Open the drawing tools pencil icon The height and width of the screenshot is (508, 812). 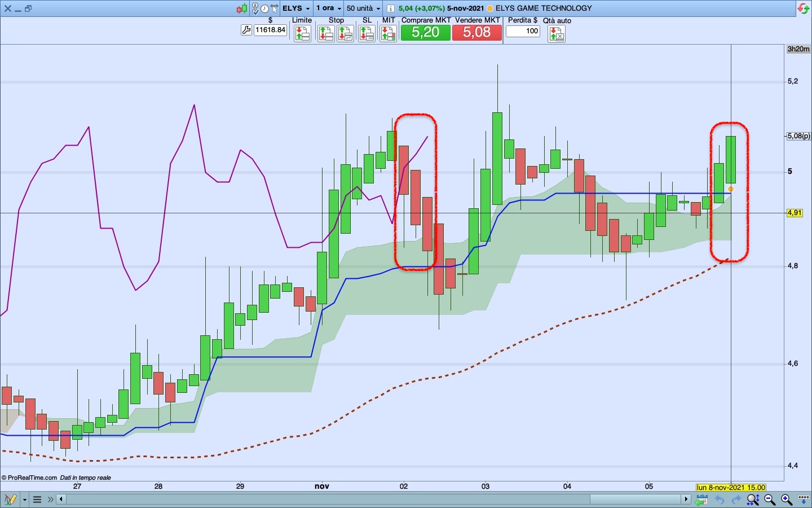(x=10, y=500)
